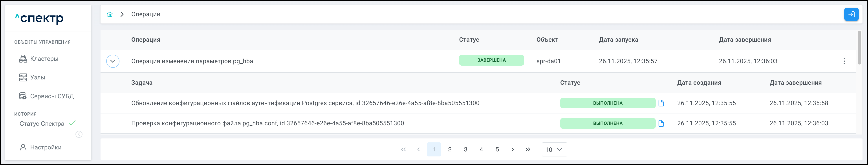The image size is (868, 165).
Task: Click the home breadcrumb icon
Action: 110,14
